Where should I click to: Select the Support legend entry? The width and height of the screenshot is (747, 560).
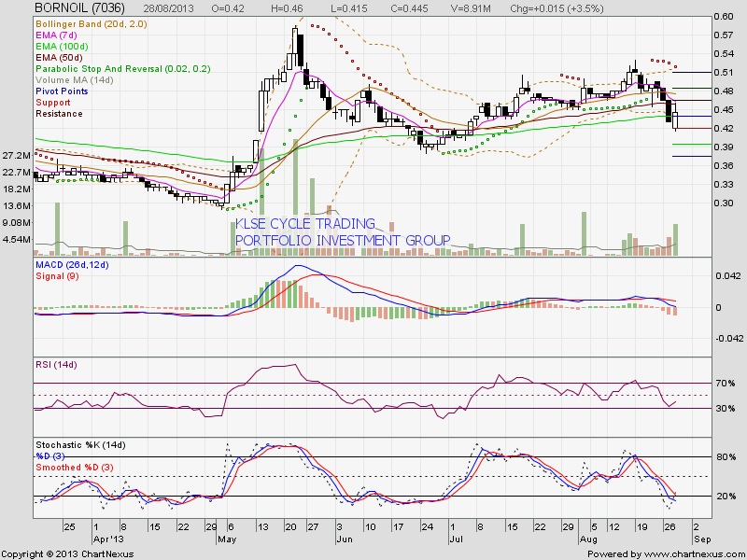click(53, 103)
